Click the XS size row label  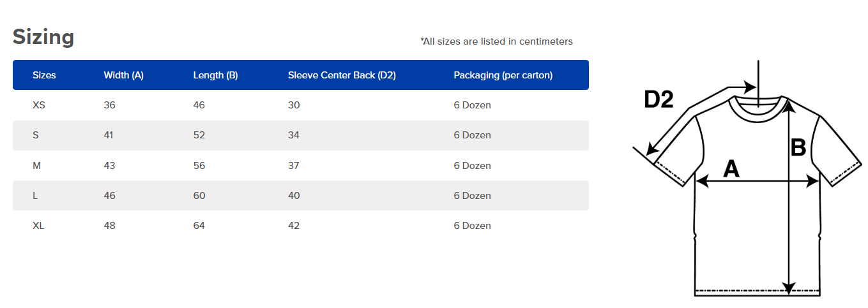point(39,105)
